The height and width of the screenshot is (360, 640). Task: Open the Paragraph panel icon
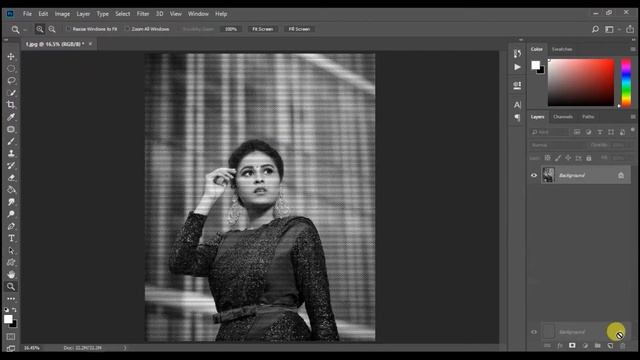click(x=517, y=118)
